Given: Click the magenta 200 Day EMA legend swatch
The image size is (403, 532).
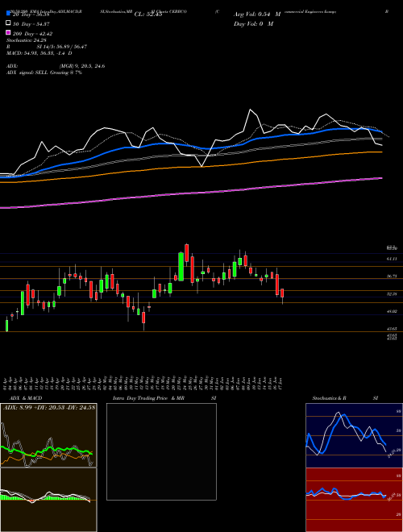Looking at the screenshot, I should pos(8,33).
